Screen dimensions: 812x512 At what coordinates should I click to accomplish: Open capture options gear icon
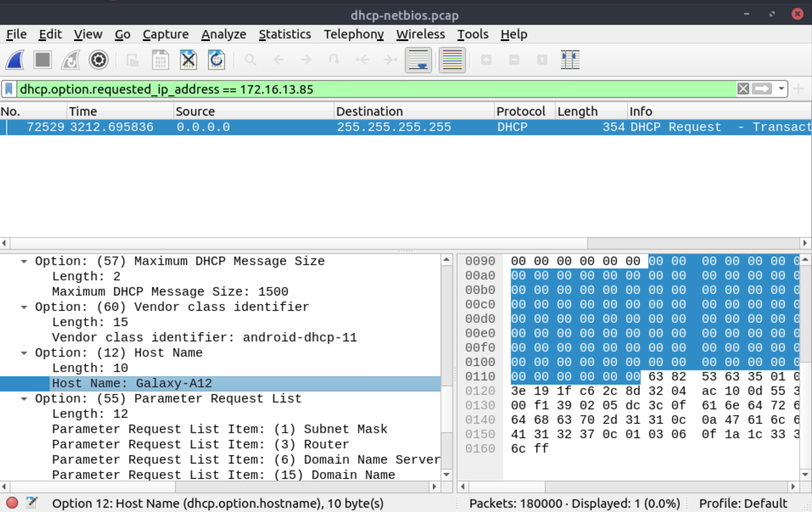tap(98, 60)
